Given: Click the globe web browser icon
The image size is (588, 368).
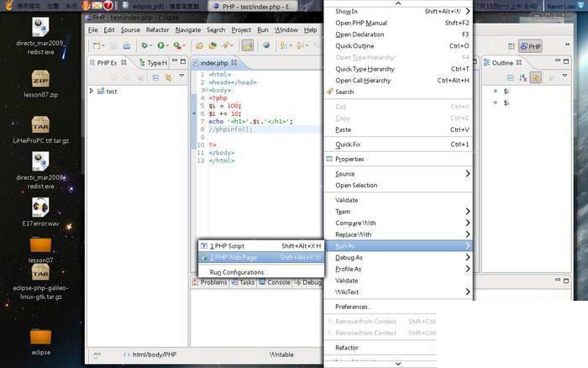Looking at the screenshot, I should coord(266,45).
